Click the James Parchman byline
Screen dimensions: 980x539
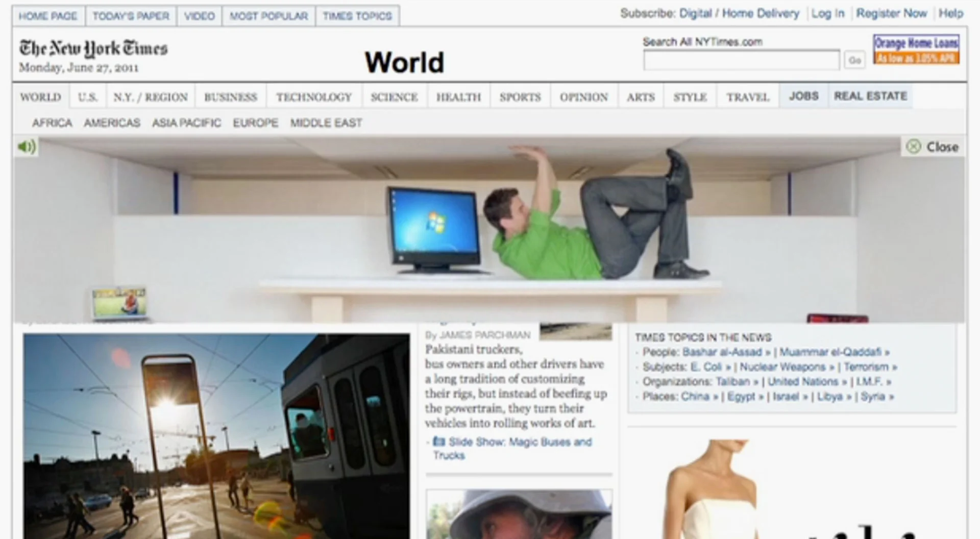click(478, 335)
